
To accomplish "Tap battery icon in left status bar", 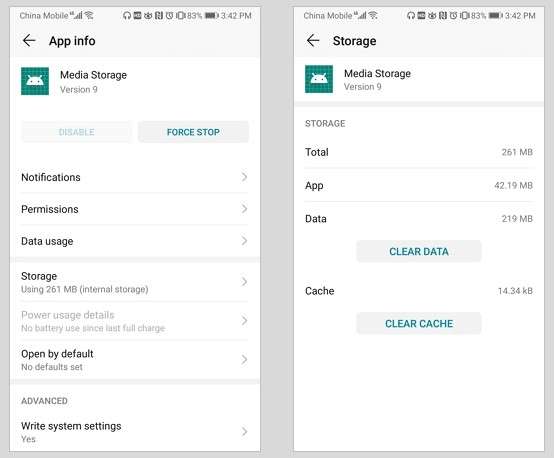I will [x=212, y=16].
